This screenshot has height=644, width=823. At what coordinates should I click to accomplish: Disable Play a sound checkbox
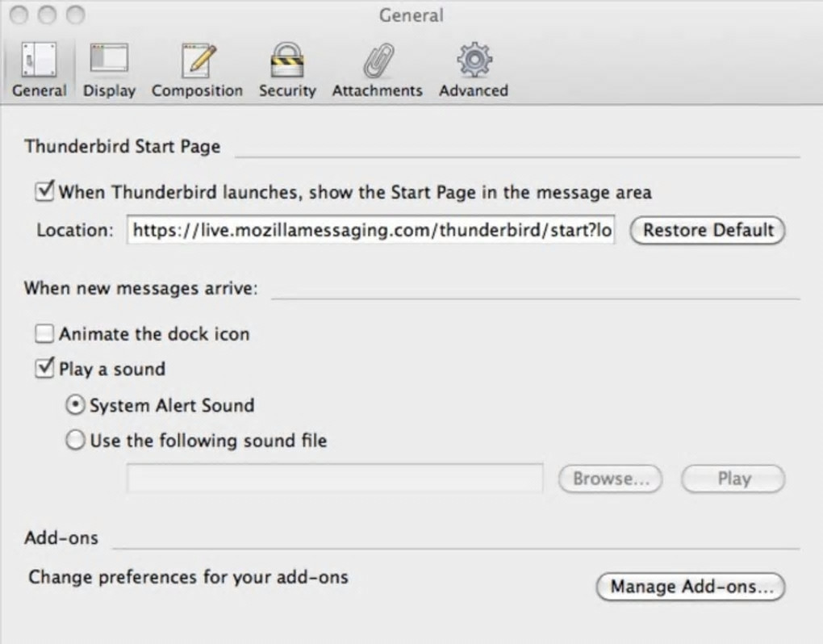[x=45, y=369]
